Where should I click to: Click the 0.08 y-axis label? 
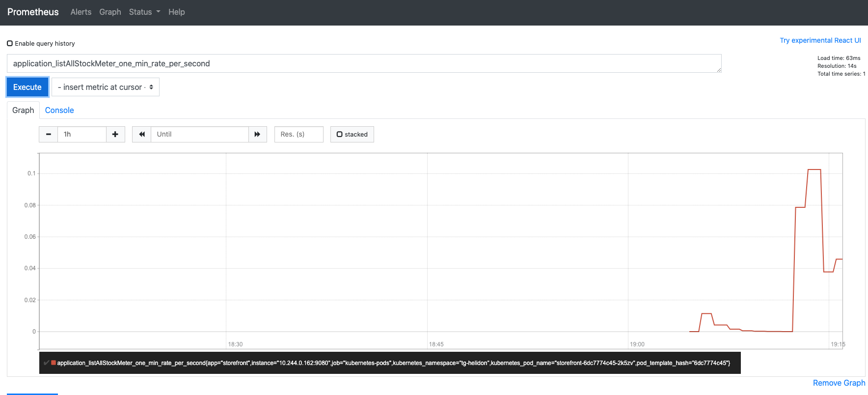click(30, 205)
